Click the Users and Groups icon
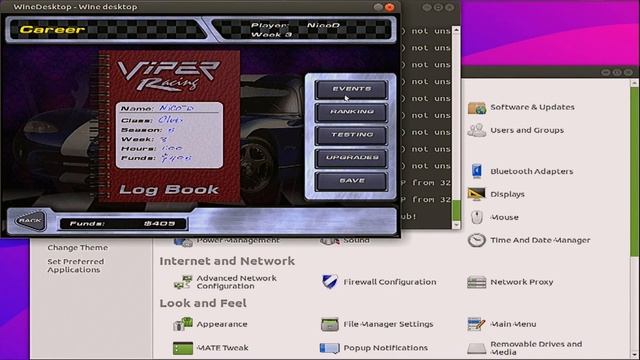640x360 pixels. pos(476,131)
